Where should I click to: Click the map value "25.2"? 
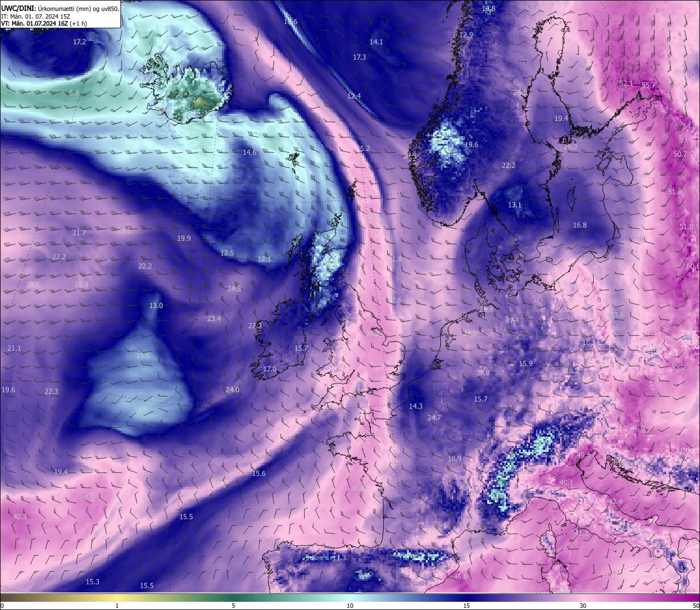[x=570, y=147]
